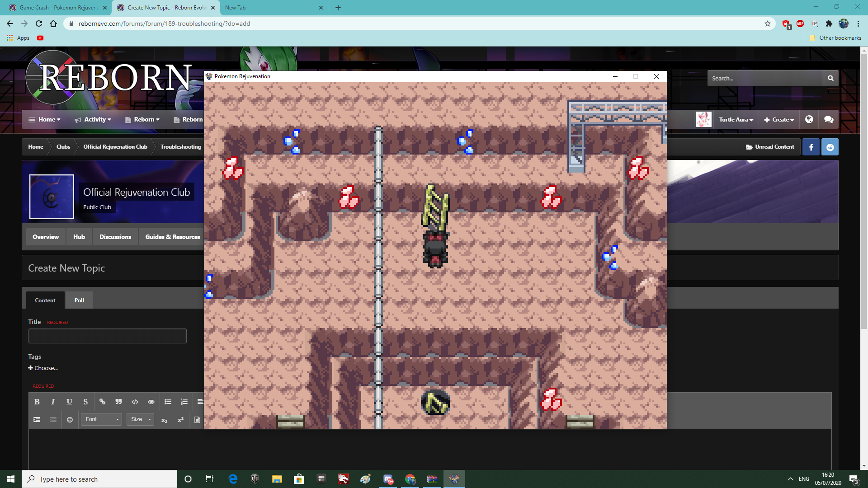Viewport: 868px width, 488px height.
Task: Open the Guides & Resources tab
Action: (173, 237)
